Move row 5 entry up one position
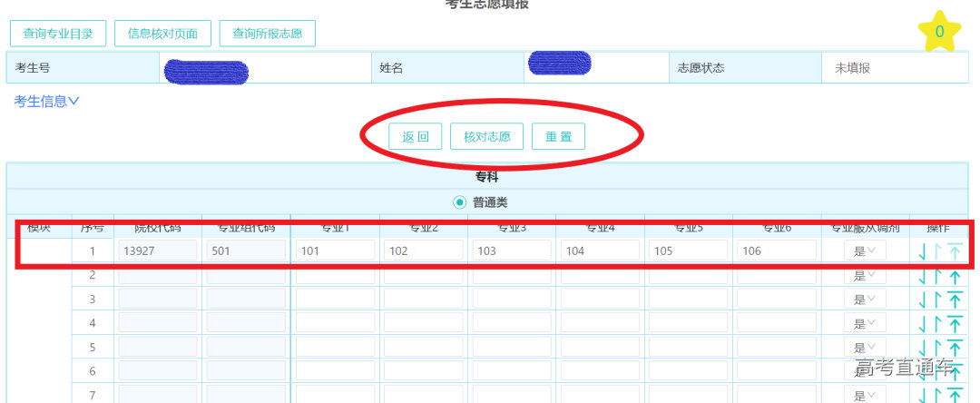Viewport: 980px width, 403px height. click(x=937, y=347)
